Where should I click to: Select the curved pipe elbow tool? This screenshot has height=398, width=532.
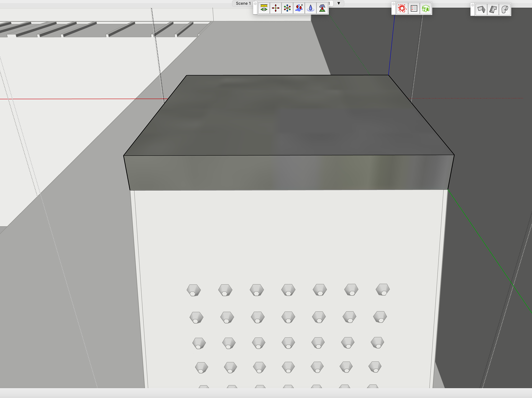coord(505,9)
